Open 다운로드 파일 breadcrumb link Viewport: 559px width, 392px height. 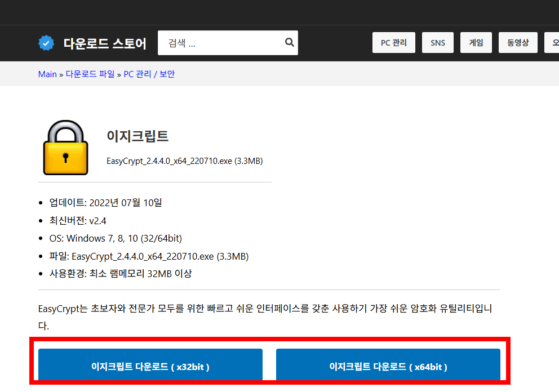90,74
